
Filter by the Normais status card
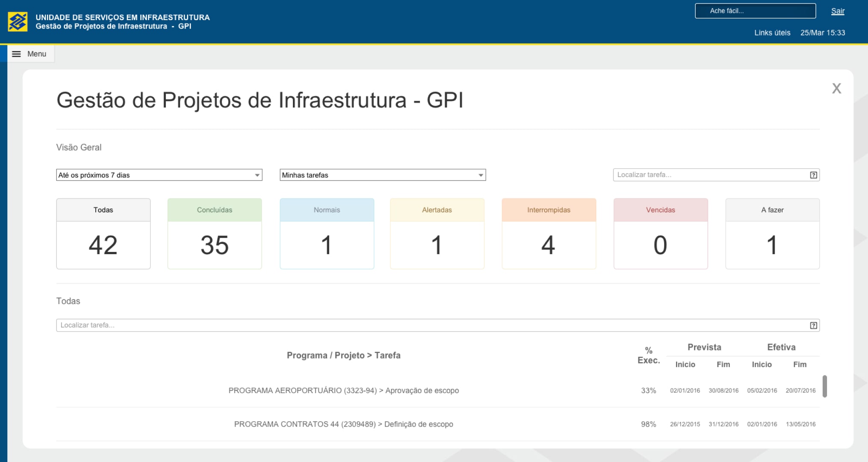point(327,234)
